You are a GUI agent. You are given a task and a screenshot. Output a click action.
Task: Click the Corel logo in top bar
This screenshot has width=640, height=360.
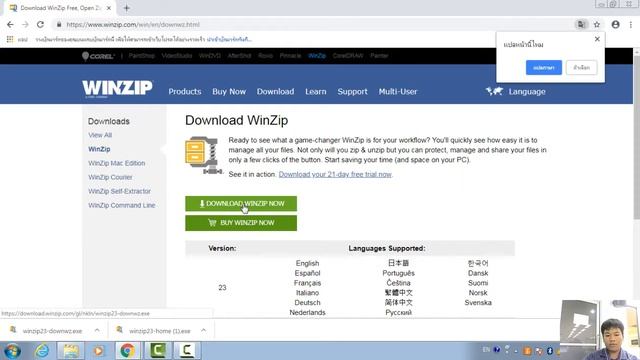coord(98,56)
